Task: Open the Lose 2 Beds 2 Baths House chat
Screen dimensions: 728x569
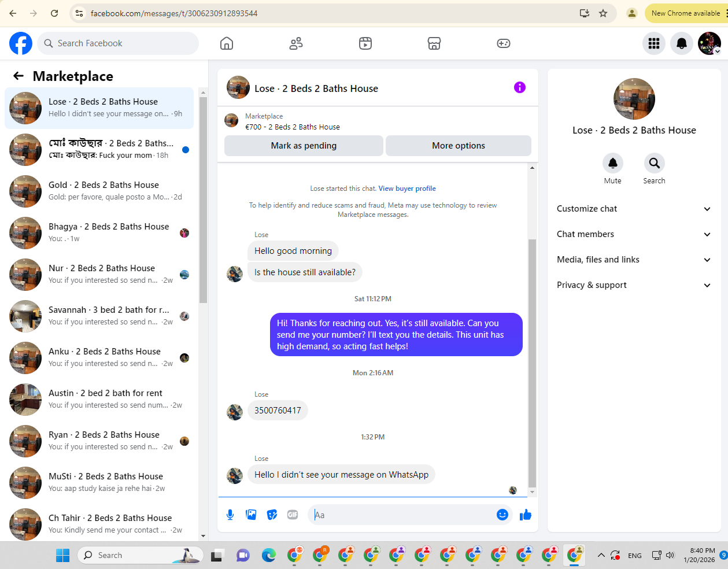Action: coord(99,108)
